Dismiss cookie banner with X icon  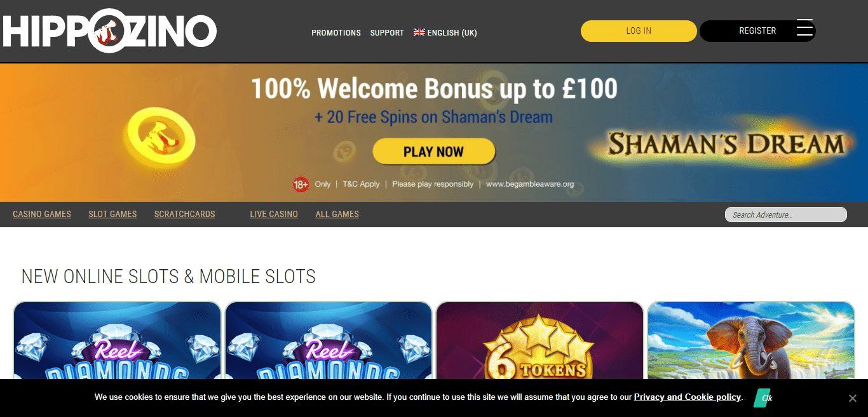(x=853, y=398)
